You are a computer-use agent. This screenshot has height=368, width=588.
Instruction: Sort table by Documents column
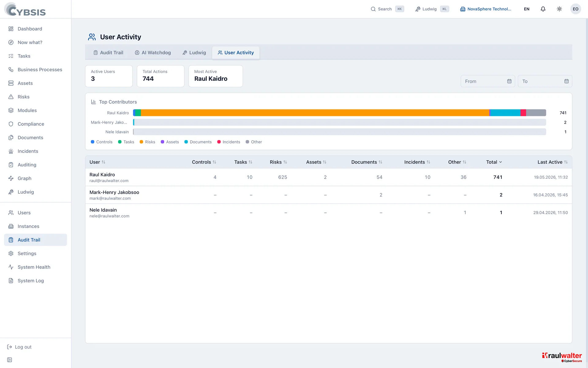pyautogui.click(x=367, y=162)
